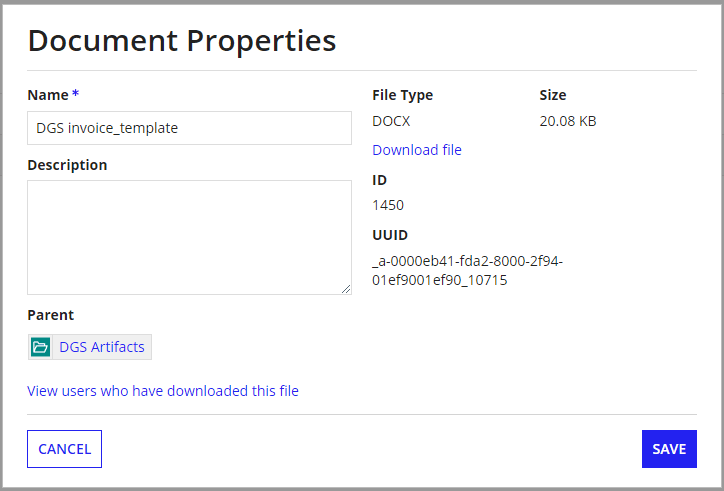724x491 pixels.
Task: Focus the Description text area
Action: pos(189,237)
